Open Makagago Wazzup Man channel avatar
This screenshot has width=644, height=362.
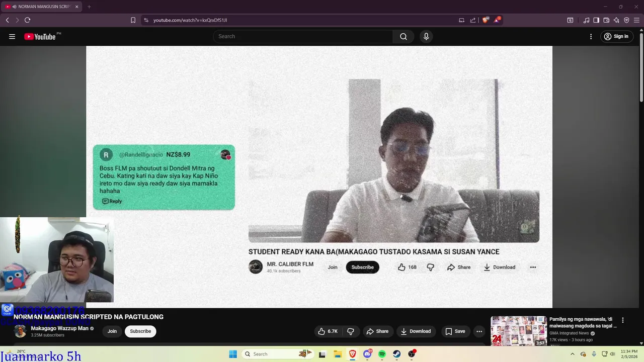click(x=20, y=331)
